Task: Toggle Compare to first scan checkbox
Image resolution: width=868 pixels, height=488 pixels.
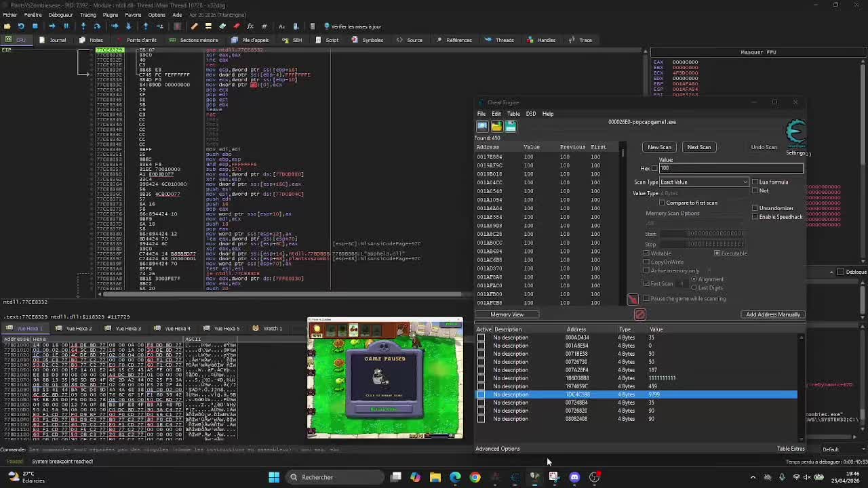Action: pos(662,203)
